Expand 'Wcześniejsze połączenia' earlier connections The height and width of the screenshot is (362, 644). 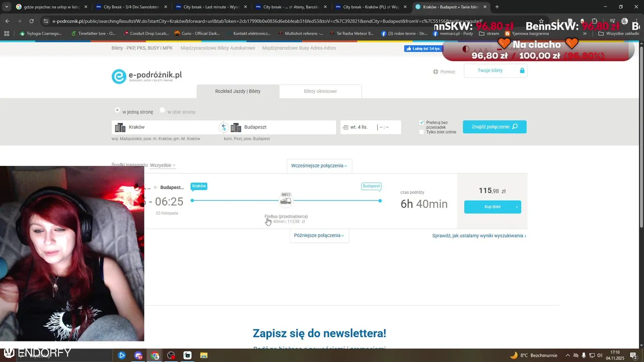point(319,165)
